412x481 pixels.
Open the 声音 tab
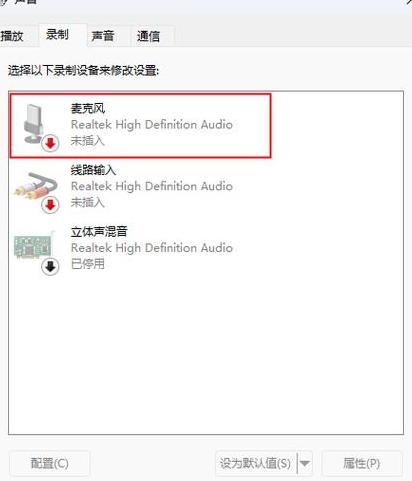pos(103,36)
